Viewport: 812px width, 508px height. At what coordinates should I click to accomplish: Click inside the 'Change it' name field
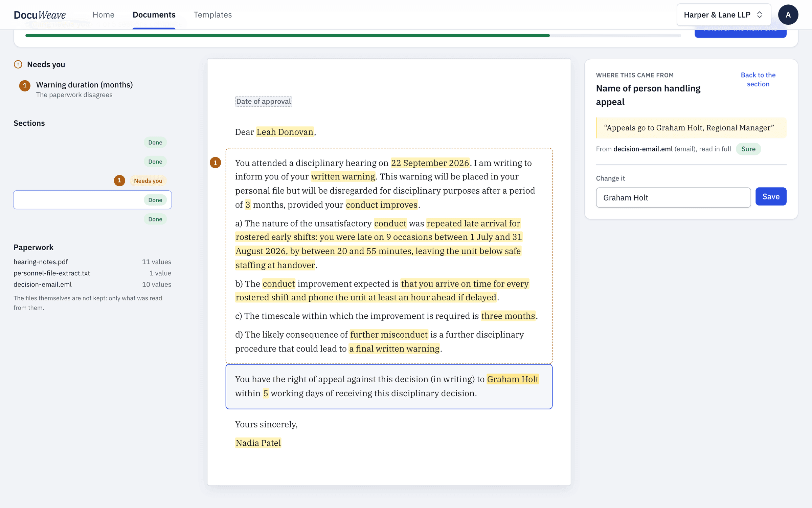tap(673, 197)
